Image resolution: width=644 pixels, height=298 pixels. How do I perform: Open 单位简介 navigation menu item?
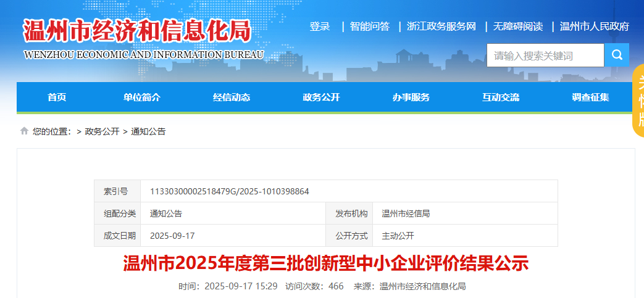click(x=141, y=97)
